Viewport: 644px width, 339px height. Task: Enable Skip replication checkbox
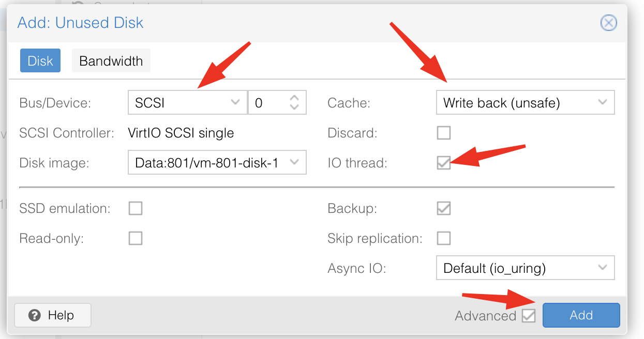444,238
